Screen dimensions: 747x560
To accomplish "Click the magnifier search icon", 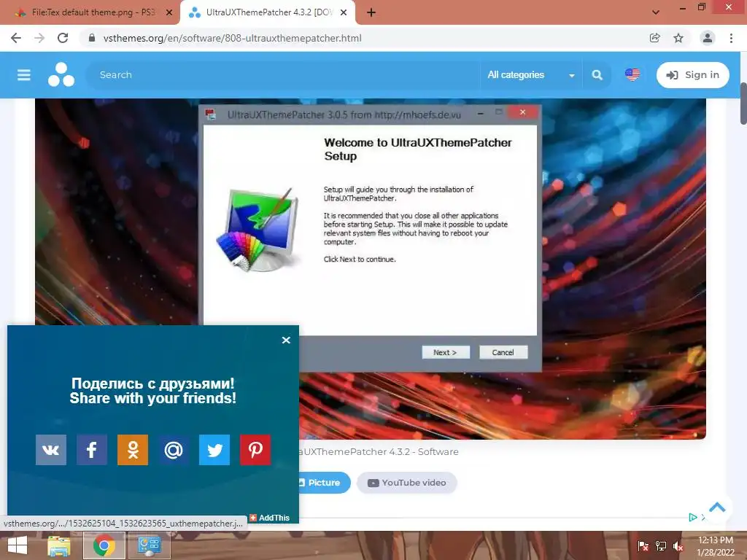I will coord(597,75).
